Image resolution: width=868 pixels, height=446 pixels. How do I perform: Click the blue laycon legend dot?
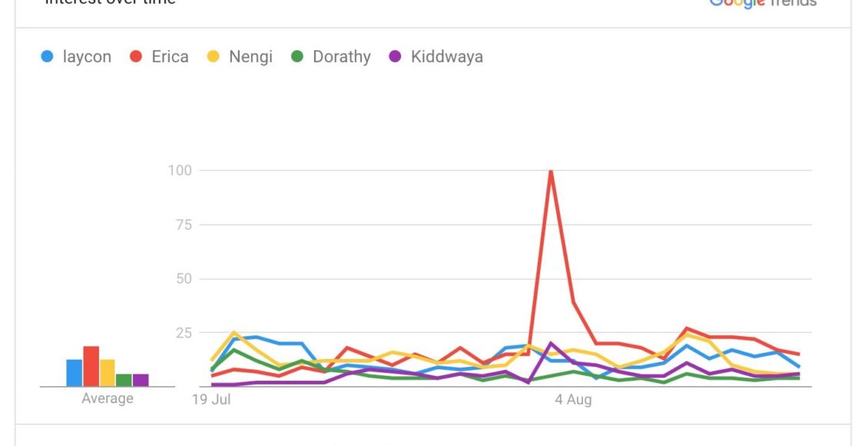48,57
